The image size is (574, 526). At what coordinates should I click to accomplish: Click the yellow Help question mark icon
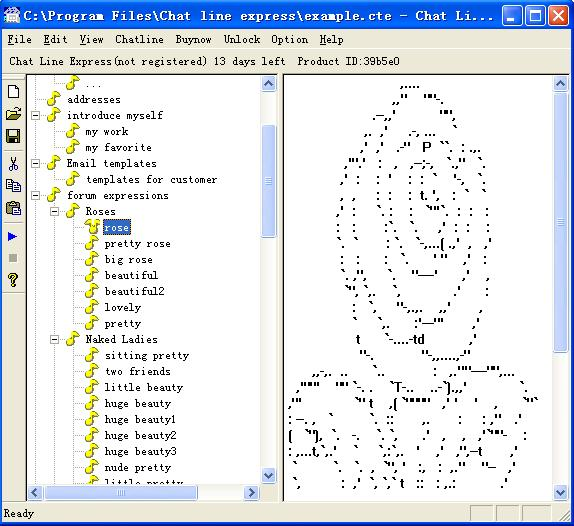pos(13,280)
